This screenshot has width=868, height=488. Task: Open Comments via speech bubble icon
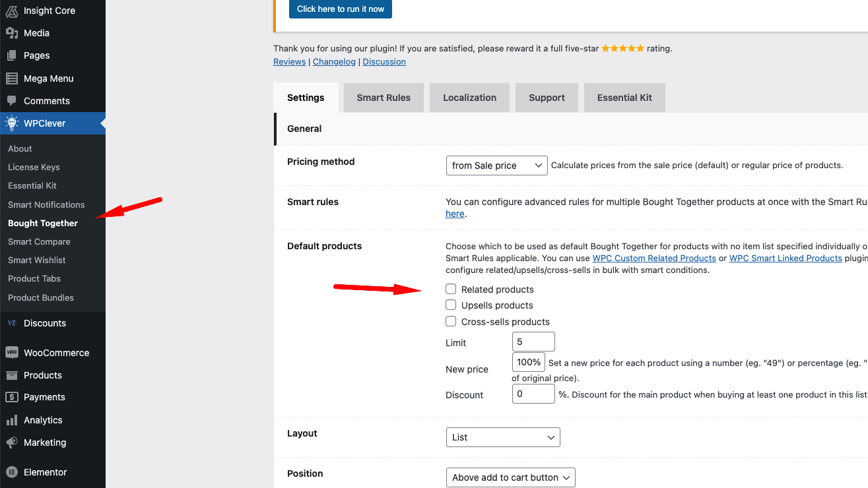(12, 101)
